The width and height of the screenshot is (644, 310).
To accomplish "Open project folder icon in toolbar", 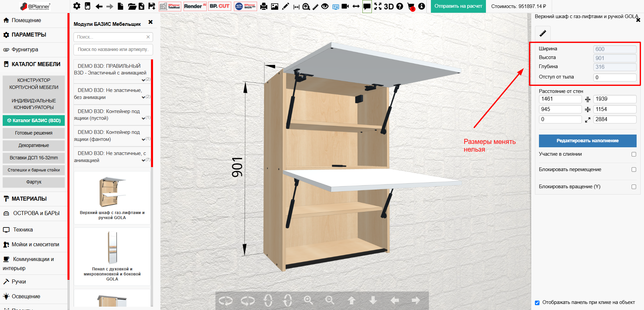I will (132, 6).
